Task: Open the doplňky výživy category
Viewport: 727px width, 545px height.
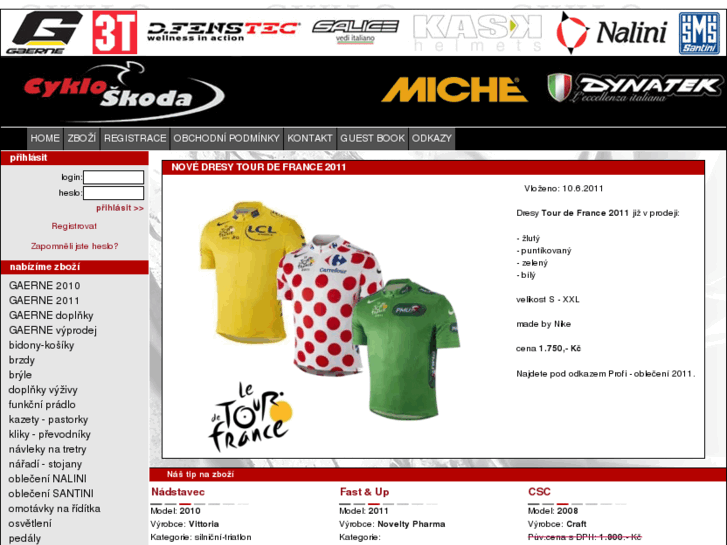Action: 43,390
